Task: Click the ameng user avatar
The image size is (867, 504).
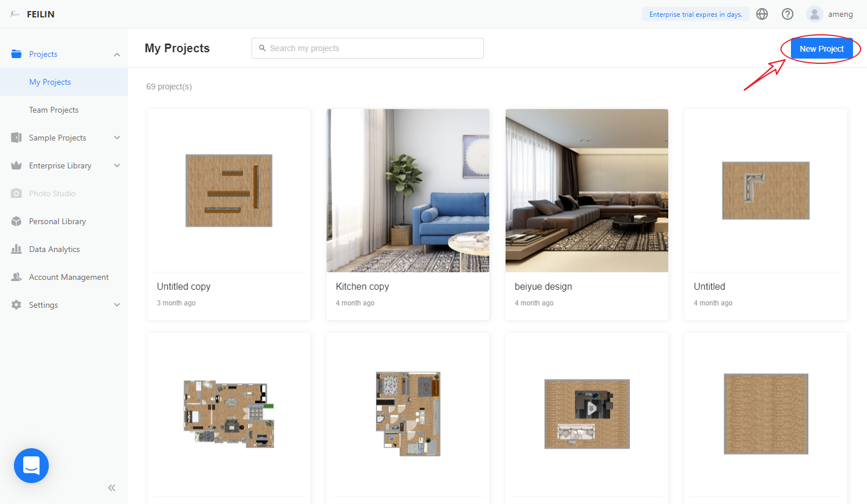Action: pyautogui.click(x=814, y=14)
